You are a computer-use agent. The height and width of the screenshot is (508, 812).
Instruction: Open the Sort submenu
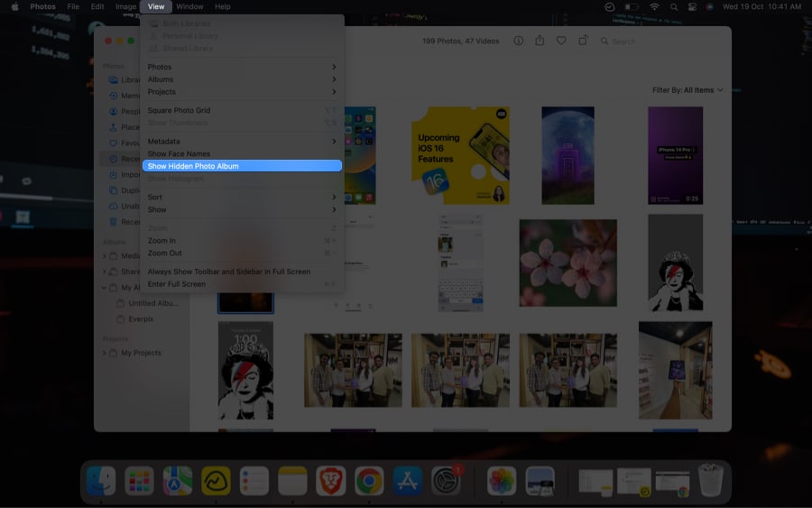(x=242, y=198)
